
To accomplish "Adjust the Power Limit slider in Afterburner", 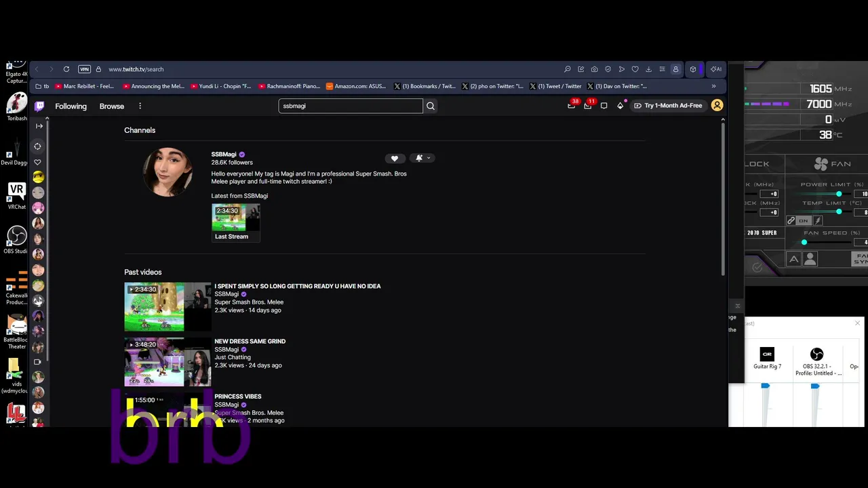I will pos(839,194).
